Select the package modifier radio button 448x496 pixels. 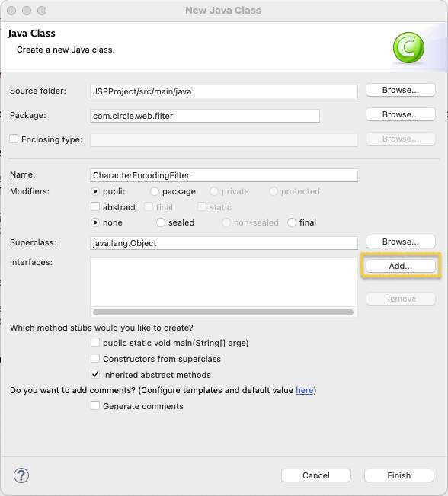tap(155, 191)
